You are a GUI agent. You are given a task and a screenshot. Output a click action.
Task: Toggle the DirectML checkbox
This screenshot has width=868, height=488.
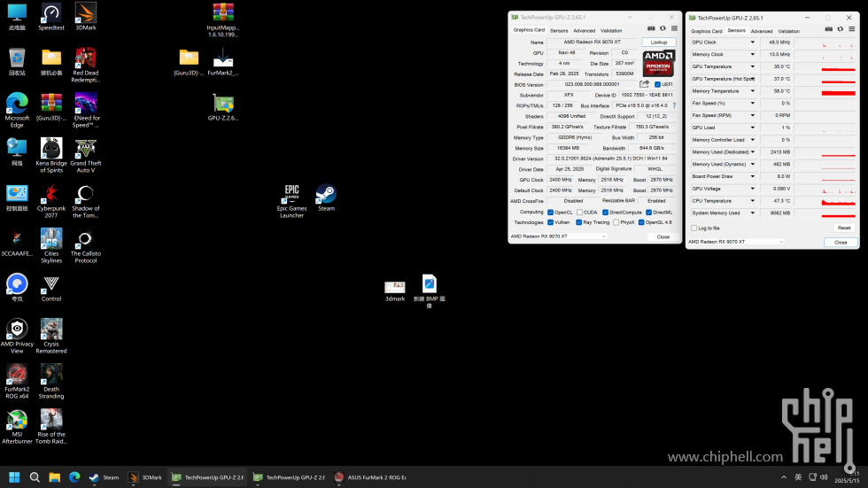(648, 213)
